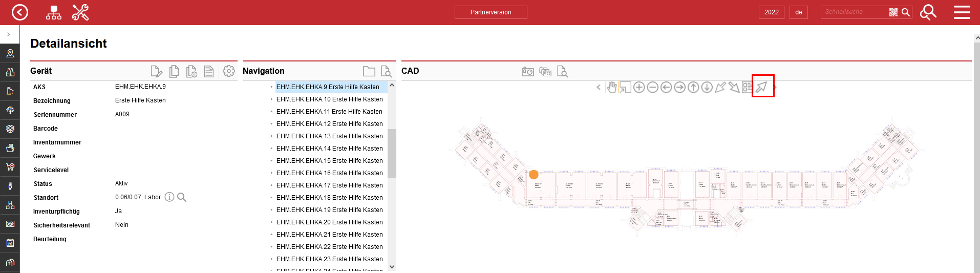Select the pan hand tool in CAD

(x=612, y=87)
